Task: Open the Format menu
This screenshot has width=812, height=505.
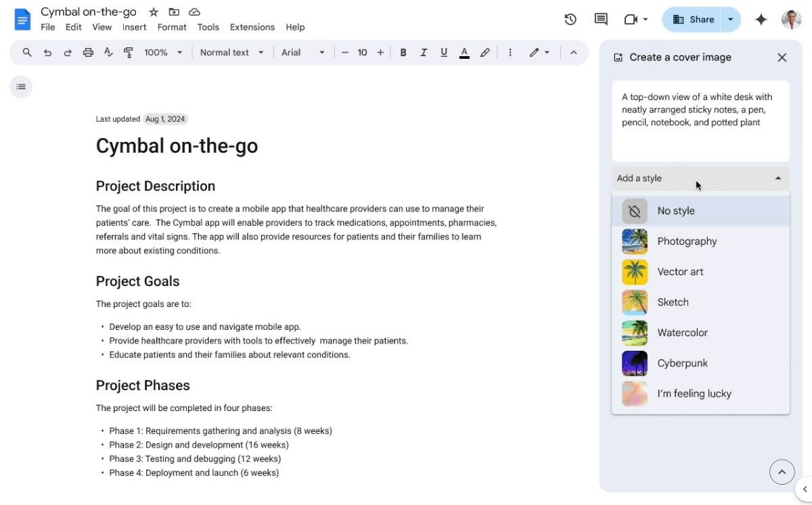Action: point(172,27)
